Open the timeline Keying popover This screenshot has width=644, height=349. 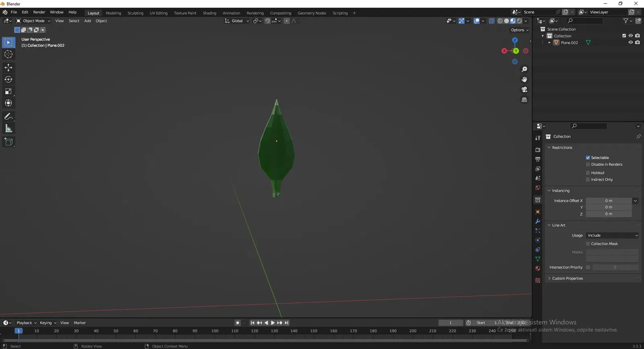pos(48,323)
